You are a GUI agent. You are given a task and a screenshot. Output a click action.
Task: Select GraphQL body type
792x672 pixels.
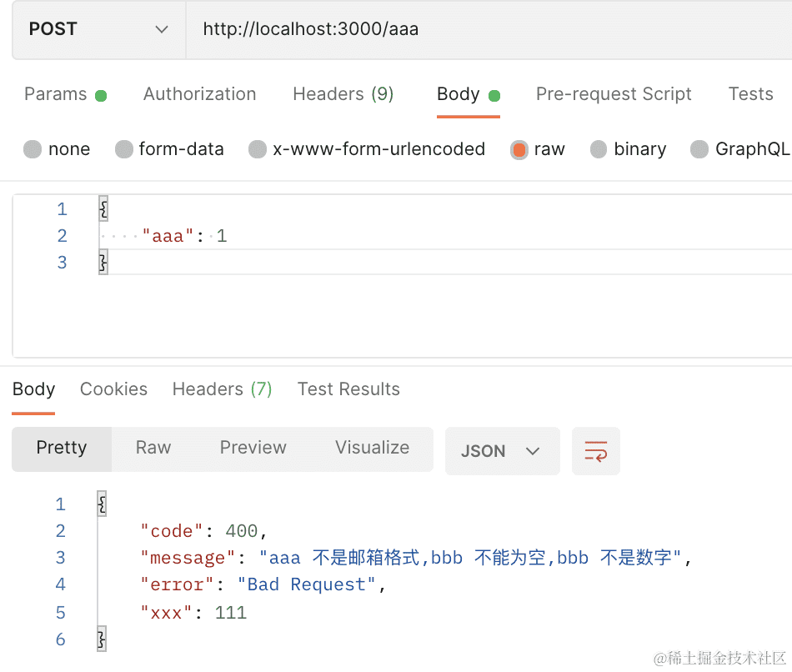700,150
